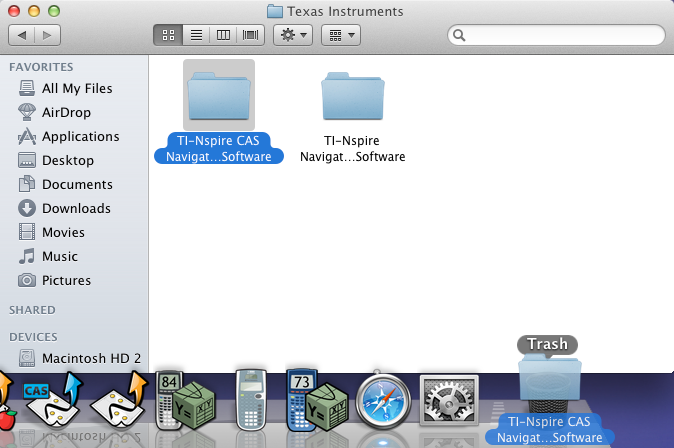Open the Action gear dropdown menu
The image size is (674, 448).
coord(293,35)
